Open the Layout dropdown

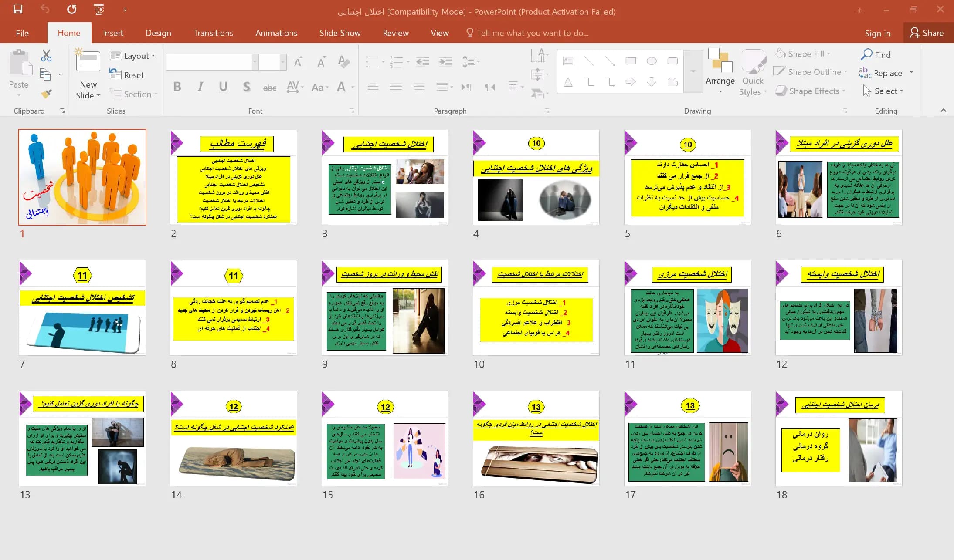coord(133,56)
